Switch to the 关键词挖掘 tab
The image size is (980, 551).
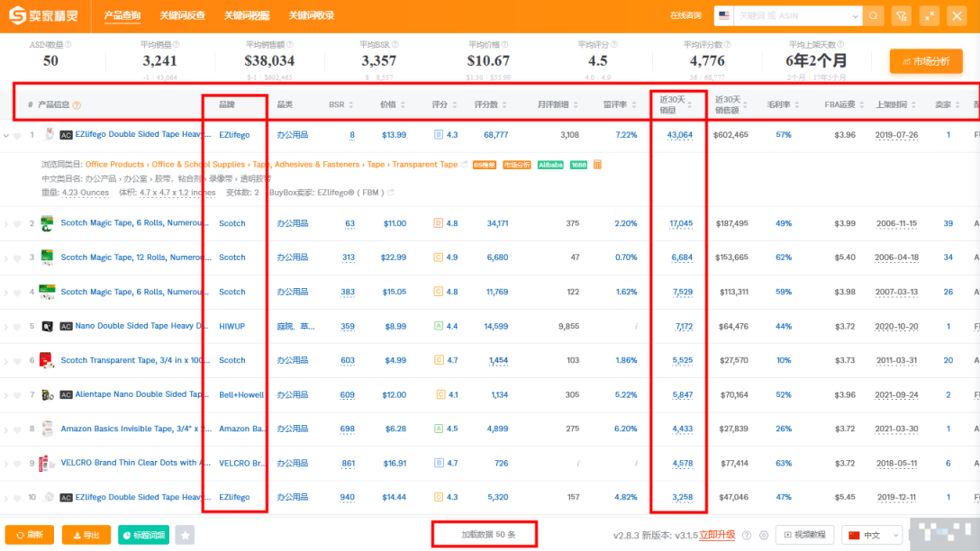point(246,15)
